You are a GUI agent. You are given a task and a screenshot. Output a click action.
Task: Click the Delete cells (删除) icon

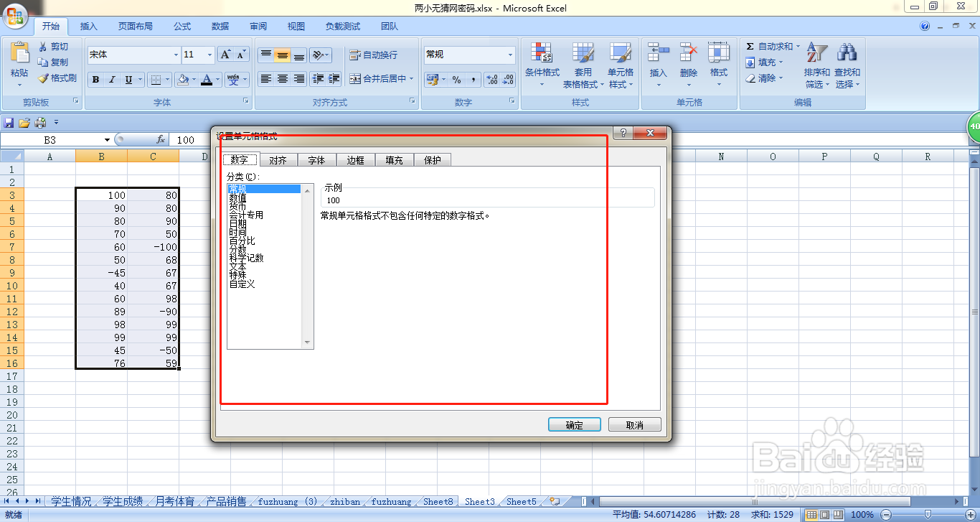click(689, 53)
